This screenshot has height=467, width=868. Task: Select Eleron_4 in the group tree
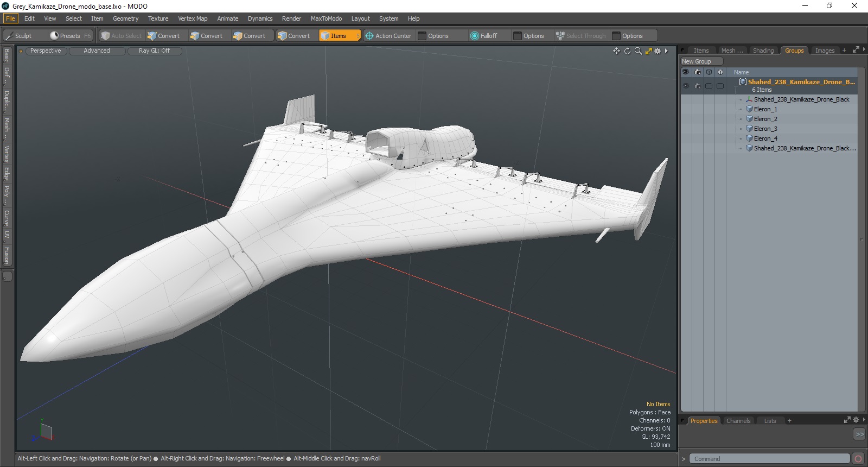(765, 138)
